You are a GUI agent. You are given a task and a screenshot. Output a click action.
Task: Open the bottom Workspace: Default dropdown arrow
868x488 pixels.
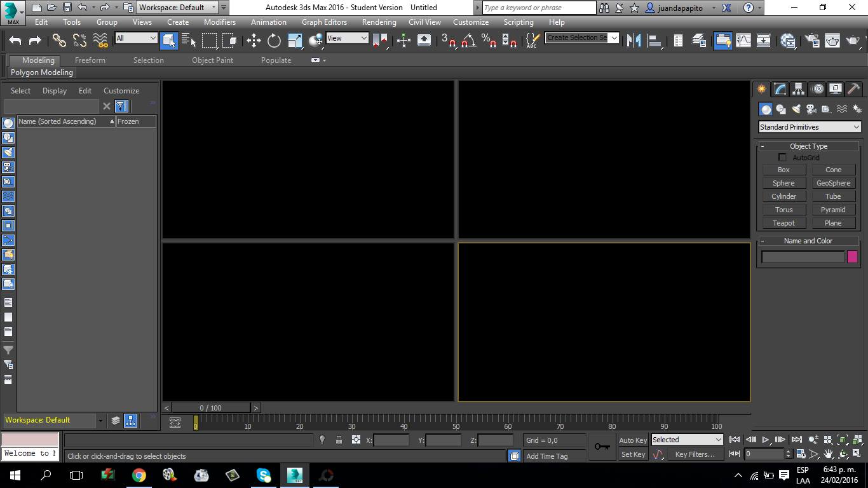coord(100,421)
